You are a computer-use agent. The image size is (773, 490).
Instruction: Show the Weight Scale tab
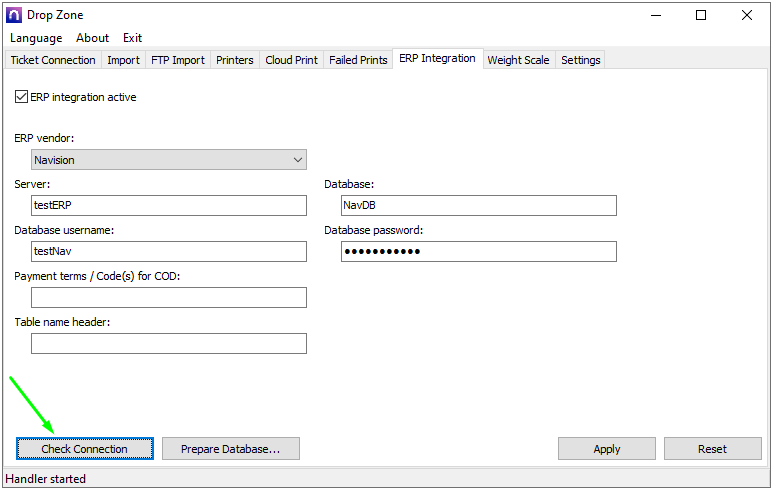point(518,60)
